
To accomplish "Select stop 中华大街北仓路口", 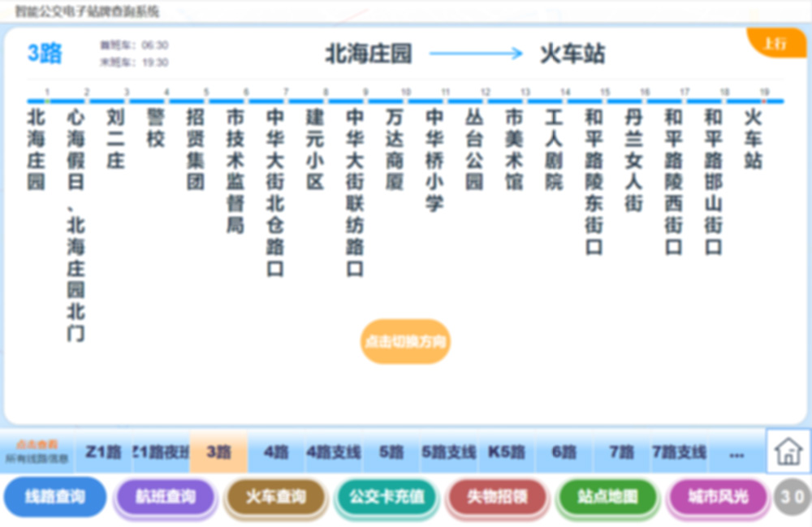I will (x=275, y=192).
